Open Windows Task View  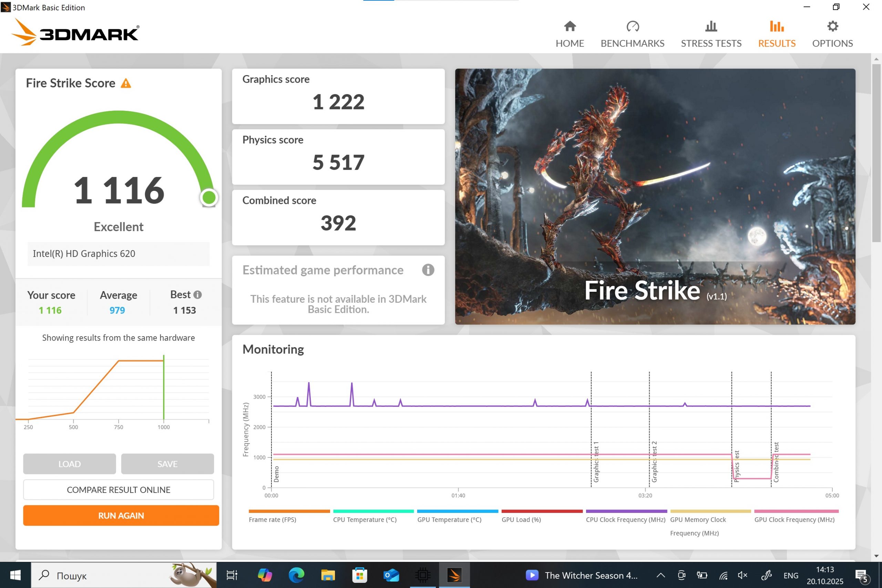point(232,575)
